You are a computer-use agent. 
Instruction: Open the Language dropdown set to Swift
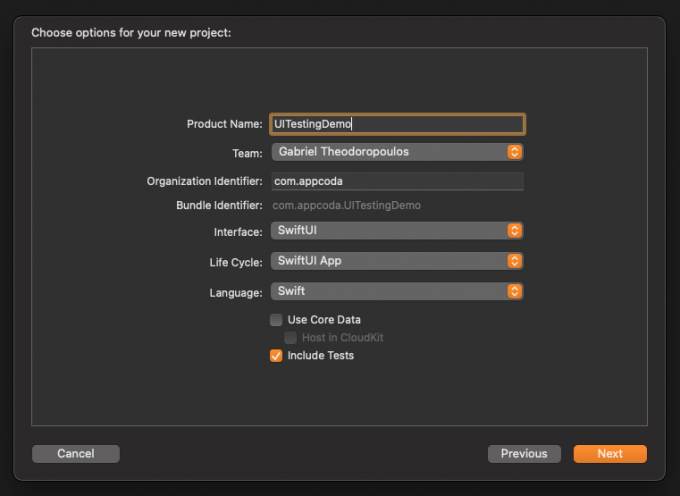390,291
